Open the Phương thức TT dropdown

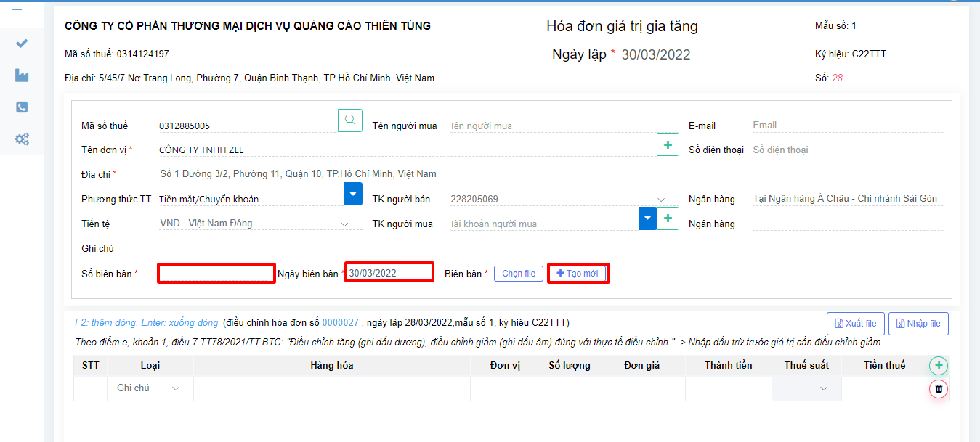pyautogui.click(x=352, y=194)
